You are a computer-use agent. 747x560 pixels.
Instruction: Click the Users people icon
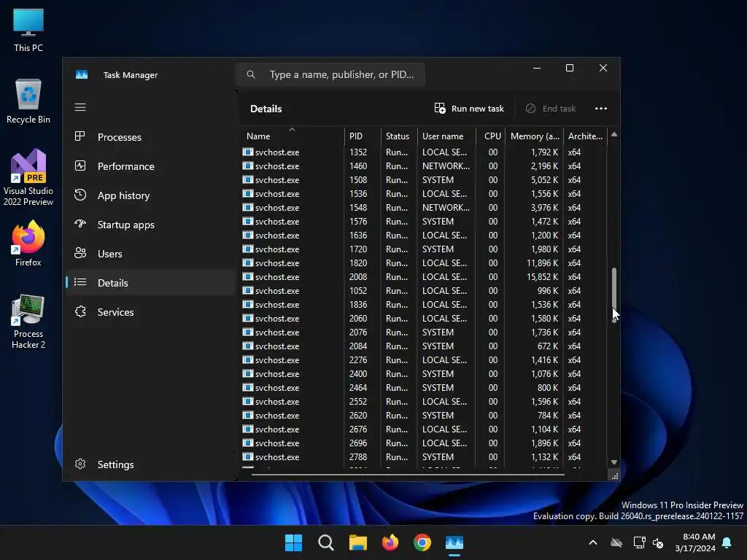(80, 253)
